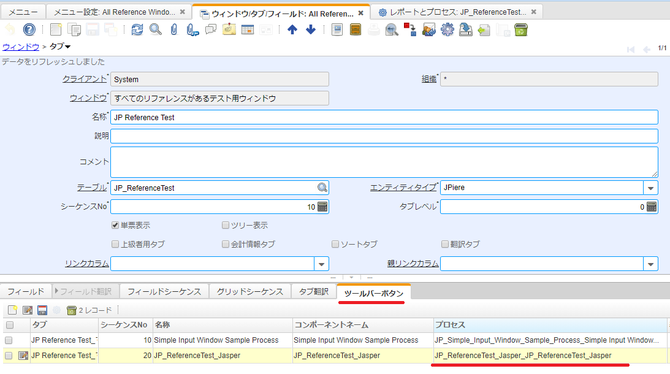Click the File Import icon with the green arrow
The height and width of the screenshot is (374, 670).
[x=484, y=29]
